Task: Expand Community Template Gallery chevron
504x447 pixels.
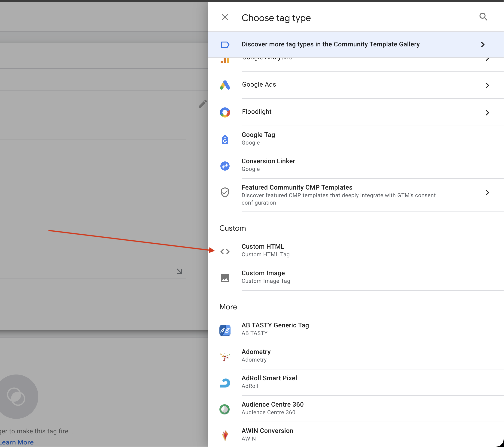Action: point(483,45)
